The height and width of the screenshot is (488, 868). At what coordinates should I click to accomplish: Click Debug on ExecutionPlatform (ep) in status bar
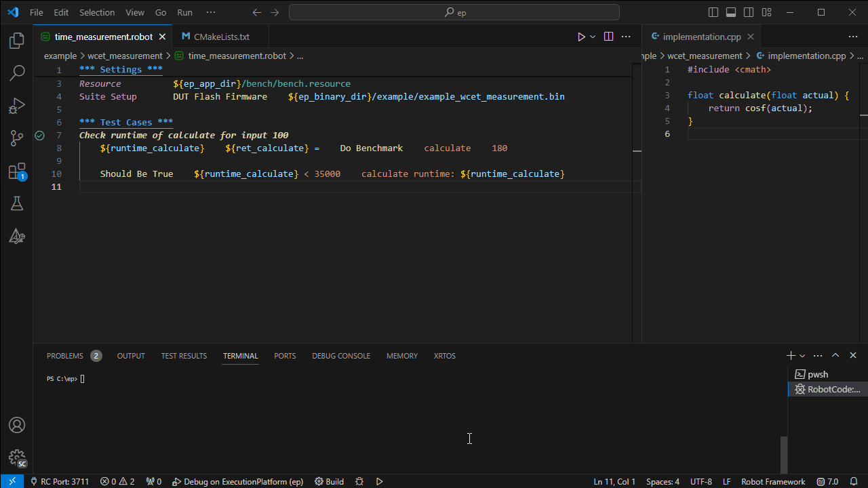pos(238,481)
